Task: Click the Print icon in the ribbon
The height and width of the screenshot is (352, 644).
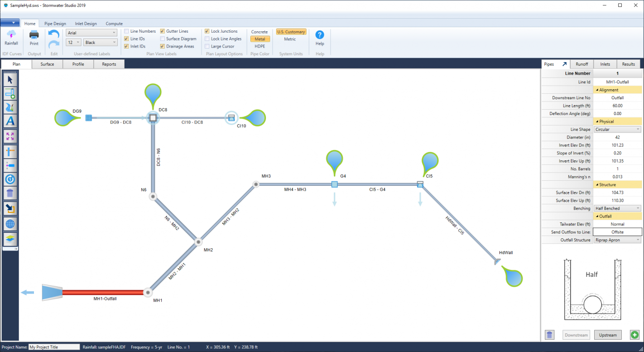Action: coord(34,38)
